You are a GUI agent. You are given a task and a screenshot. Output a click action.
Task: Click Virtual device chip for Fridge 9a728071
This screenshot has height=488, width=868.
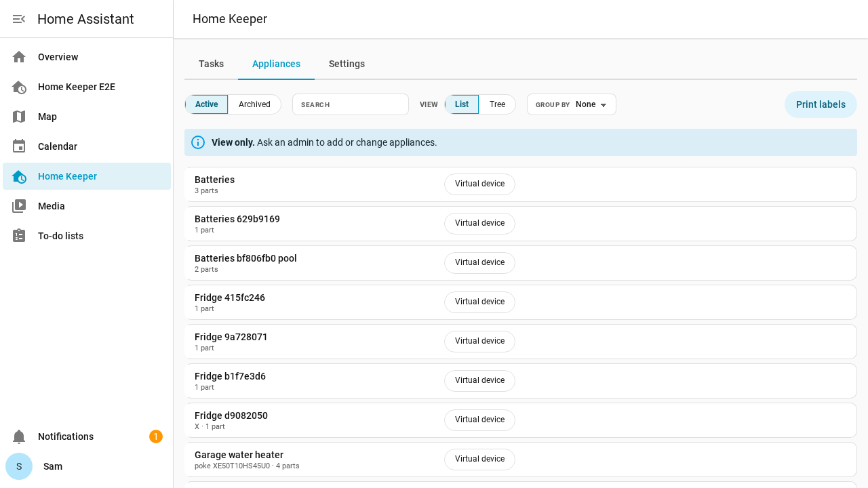pos(479,341)
